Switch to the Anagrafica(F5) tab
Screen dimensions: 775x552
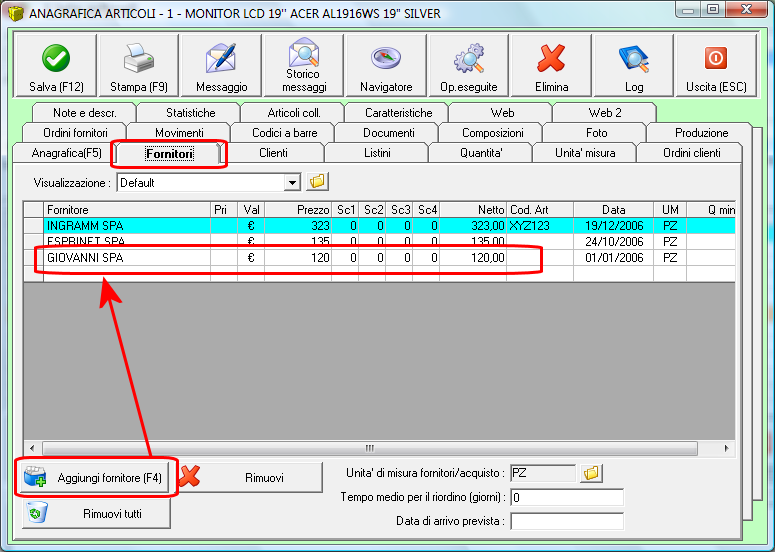click(66, 153)
